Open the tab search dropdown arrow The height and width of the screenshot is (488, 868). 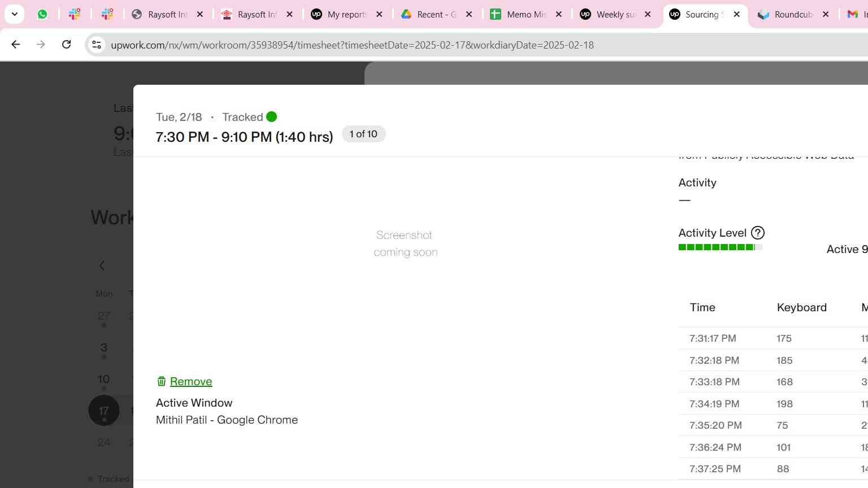coord(14,14)
